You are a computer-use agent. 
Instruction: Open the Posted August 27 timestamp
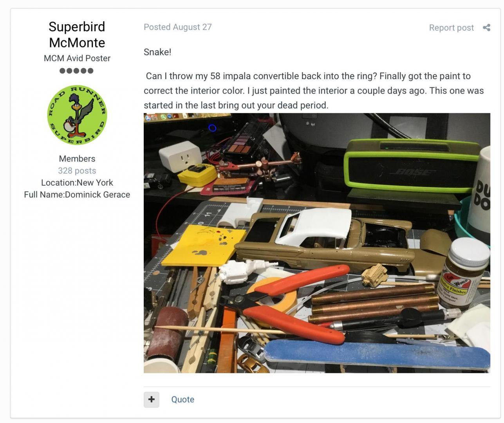click(x=178, y=27)
